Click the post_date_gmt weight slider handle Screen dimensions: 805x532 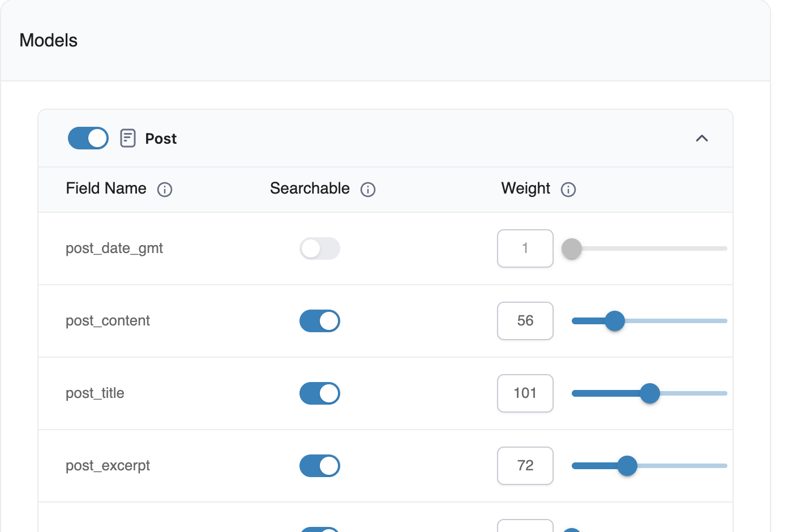pos(571,248)
